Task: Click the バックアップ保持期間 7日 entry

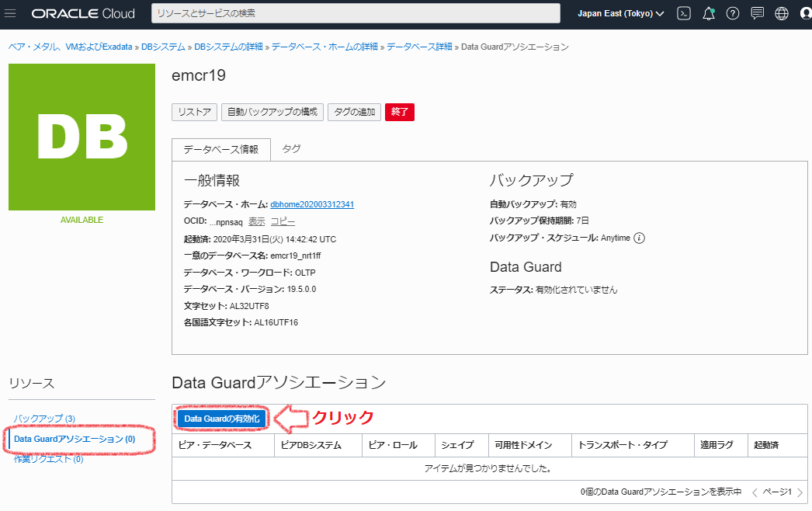Action: 539,221
